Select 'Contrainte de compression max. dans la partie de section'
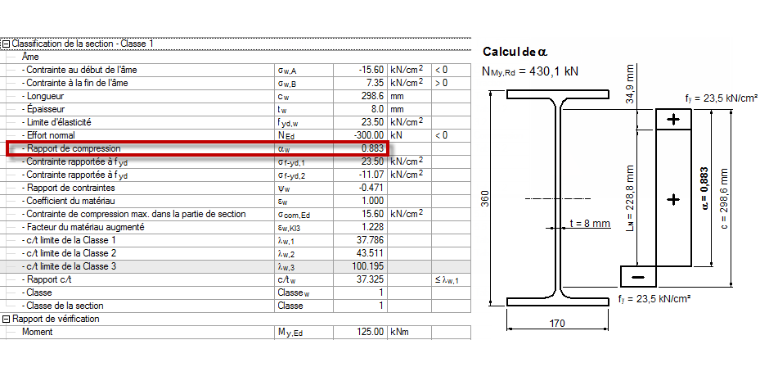Image resolution: width=760 pixels, height=377 pixels. (x=236, y=214)
